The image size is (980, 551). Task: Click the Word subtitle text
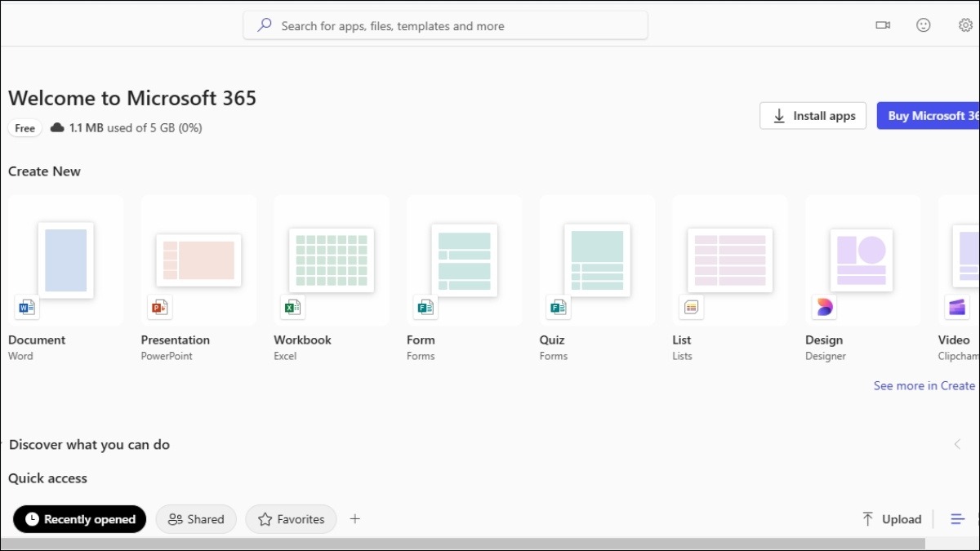20,356
